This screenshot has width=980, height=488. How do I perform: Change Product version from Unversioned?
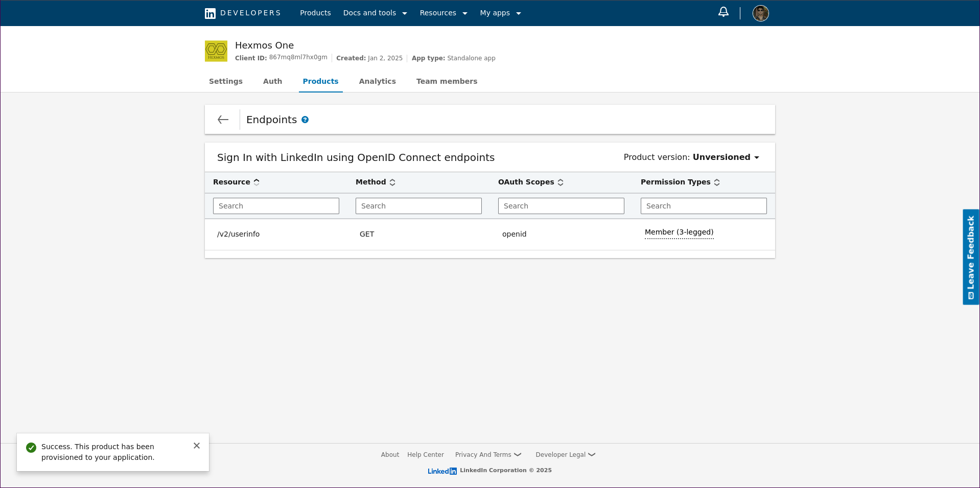point(726,157)
